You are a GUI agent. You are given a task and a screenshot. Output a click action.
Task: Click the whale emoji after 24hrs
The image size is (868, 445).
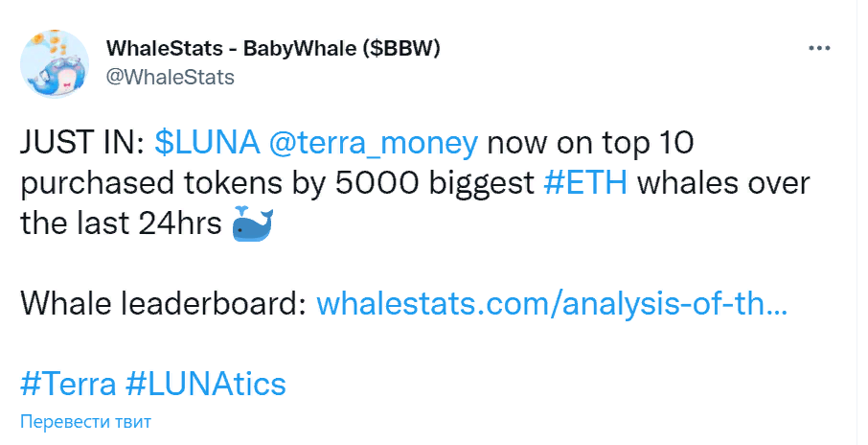[x=253, y=226]
